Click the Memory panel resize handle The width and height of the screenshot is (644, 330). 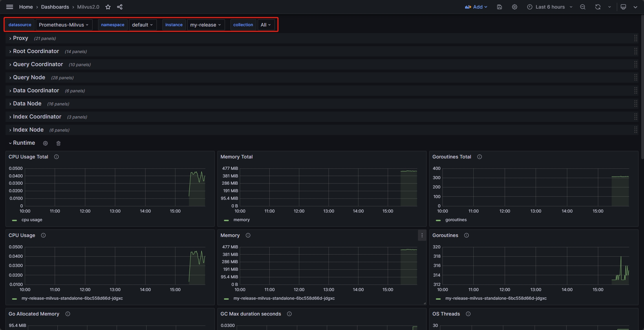point(425,303)
